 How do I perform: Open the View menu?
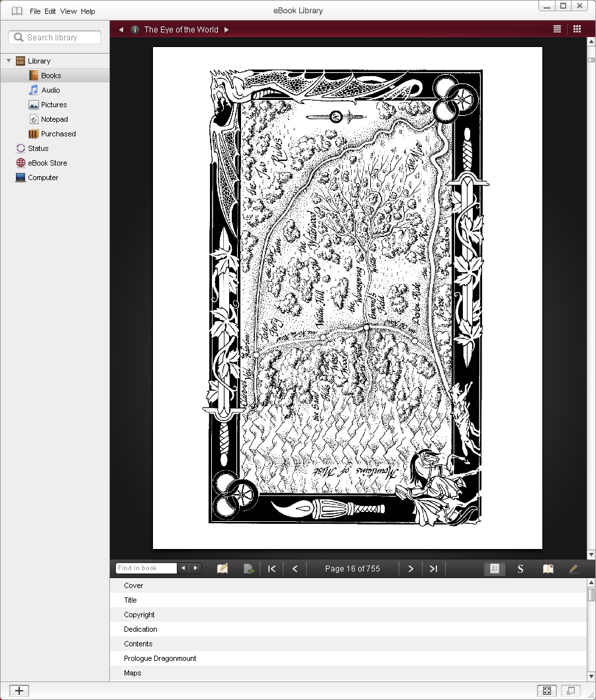point(68,11)
